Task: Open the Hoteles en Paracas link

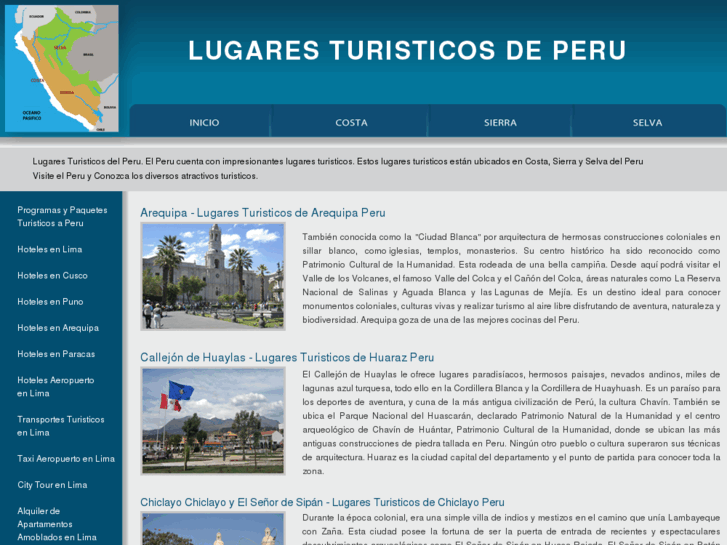Action: click(x=56, y=354)
